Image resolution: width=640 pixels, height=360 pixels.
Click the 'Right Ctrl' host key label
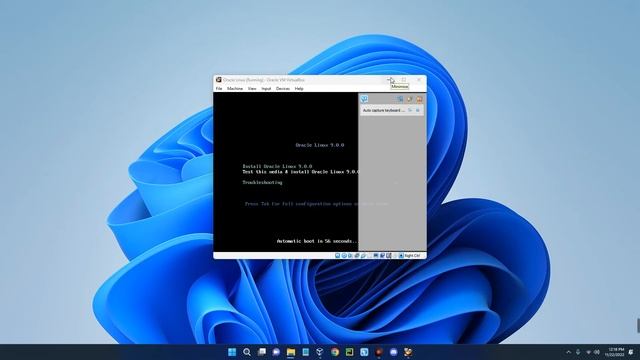(412, 256)
